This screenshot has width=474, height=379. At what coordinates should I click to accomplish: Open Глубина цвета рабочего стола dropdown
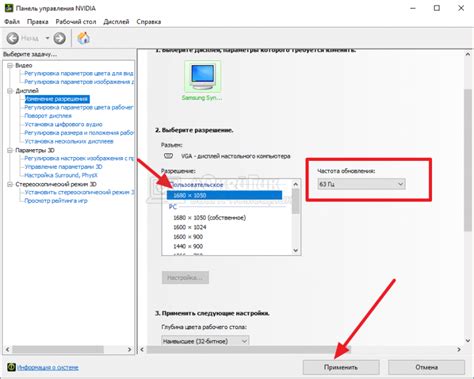pos(205,341)
